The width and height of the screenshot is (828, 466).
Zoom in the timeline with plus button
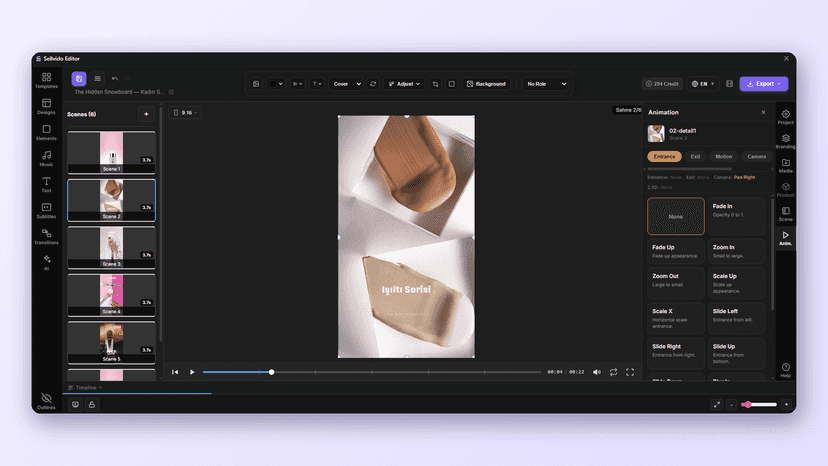786,405
